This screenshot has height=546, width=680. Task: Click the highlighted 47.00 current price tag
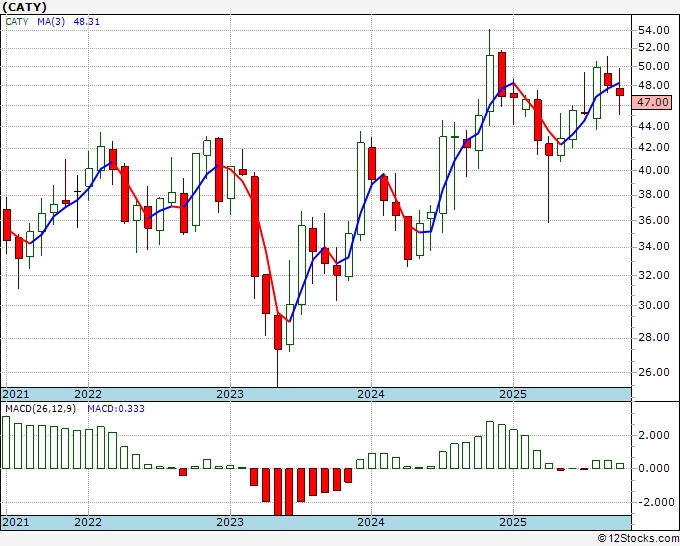pyautogui.click(x=652, y=102)
